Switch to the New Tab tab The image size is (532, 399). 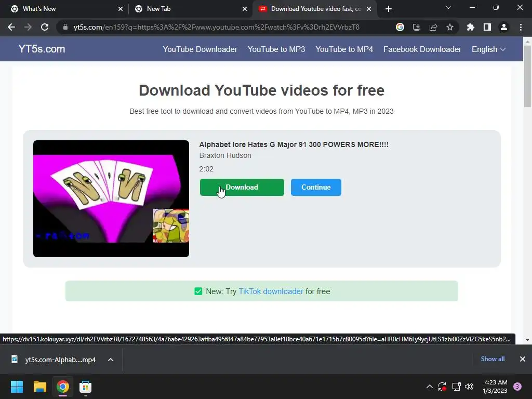(190, 9)
